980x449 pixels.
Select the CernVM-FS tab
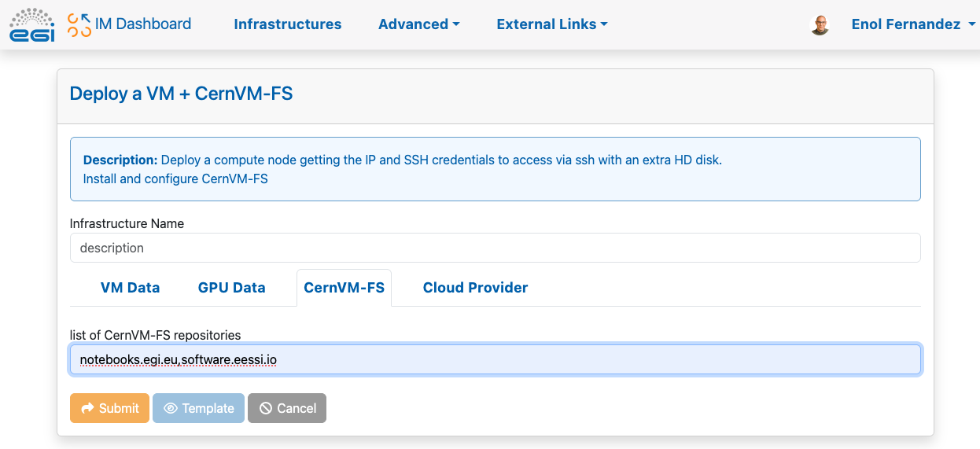tap(344, 288)
